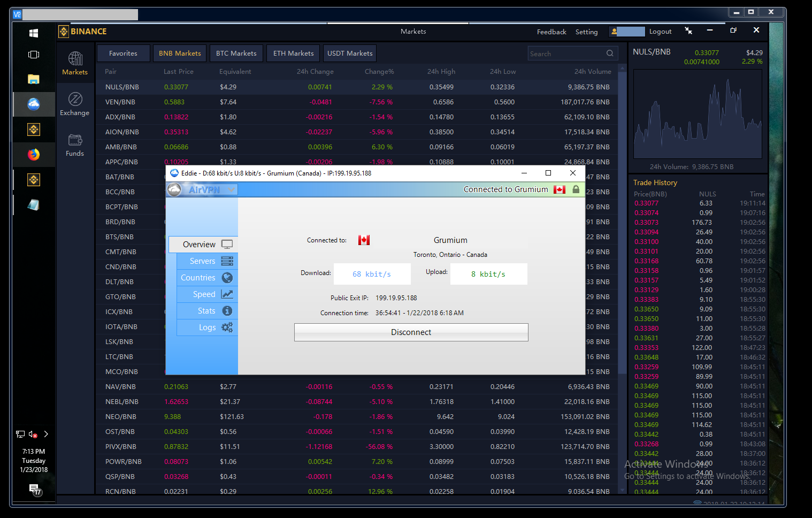Select the VEN/BNB market row
This screenshot has width=812, height=518.
357,102
